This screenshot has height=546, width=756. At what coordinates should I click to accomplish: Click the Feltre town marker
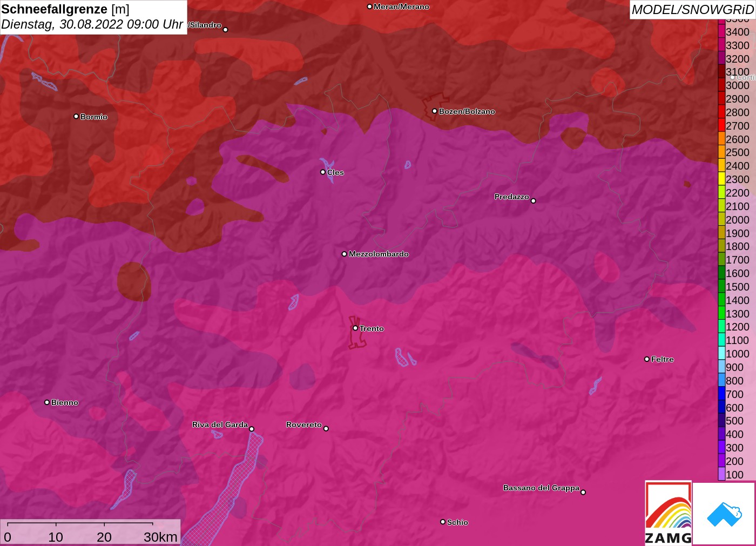(x=647, y=359)
